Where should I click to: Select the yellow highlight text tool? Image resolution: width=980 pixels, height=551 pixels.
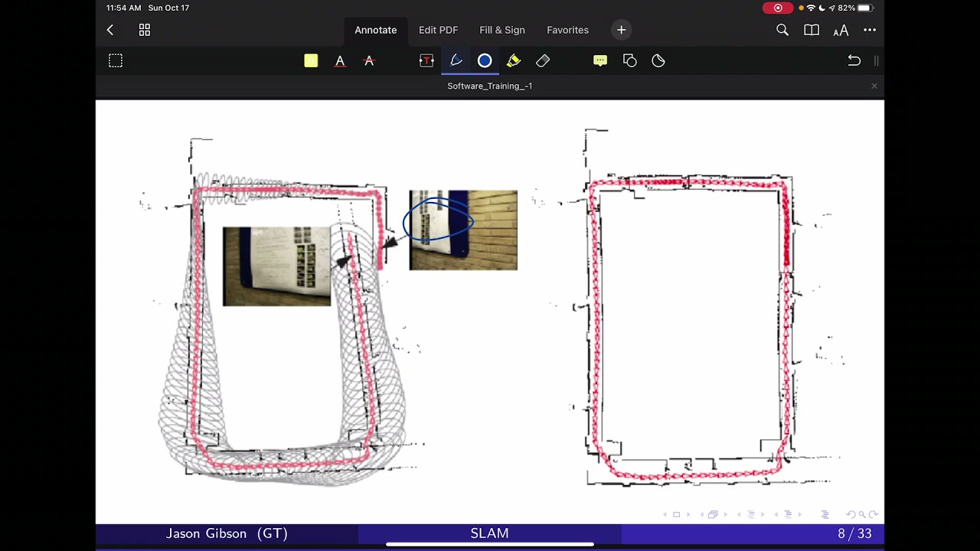click(x=311, y=60)
